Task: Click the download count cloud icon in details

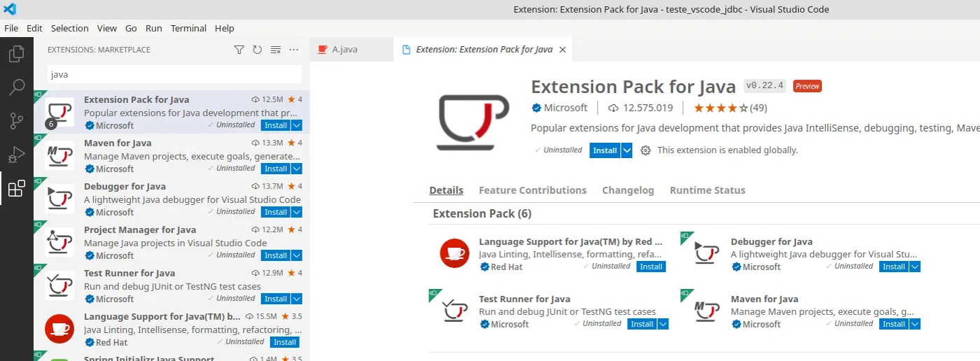Action: pos(613,108)
